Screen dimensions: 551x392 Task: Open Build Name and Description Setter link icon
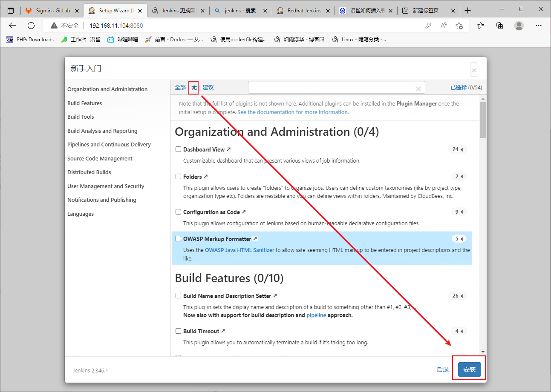pos(275,295)
